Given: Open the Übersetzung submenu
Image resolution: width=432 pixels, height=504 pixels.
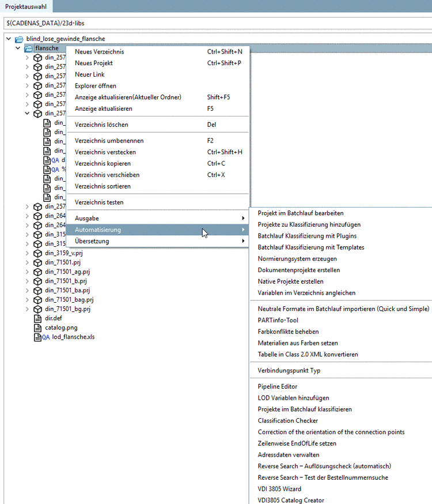Looking at the screenshot, I should tap(158, 242).
